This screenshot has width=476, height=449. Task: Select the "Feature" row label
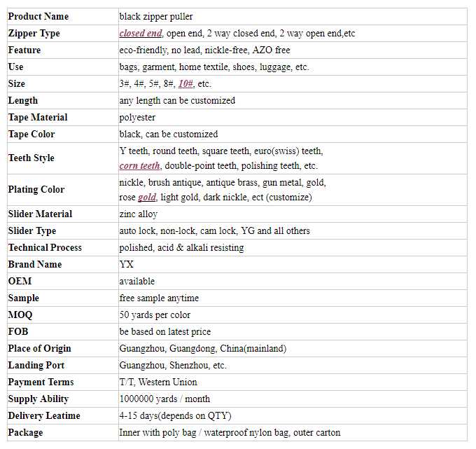[24, 50]
